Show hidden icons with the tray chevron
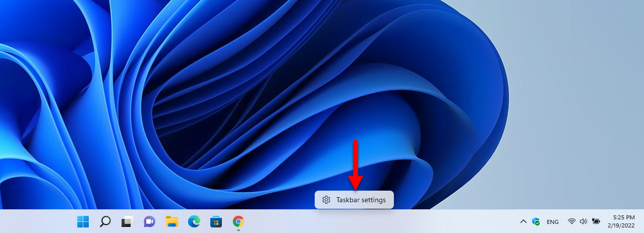This screenshot has height=233, width=644. click(x=523, y=221)
